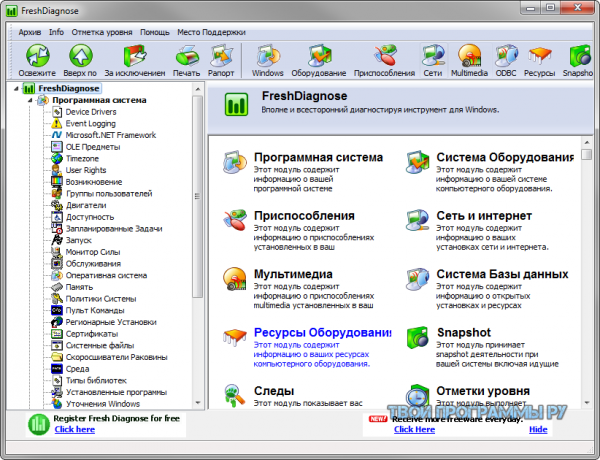Click the Сеть и интернет module icon
This screenshot has height=460, width=600.
[417, 220]
